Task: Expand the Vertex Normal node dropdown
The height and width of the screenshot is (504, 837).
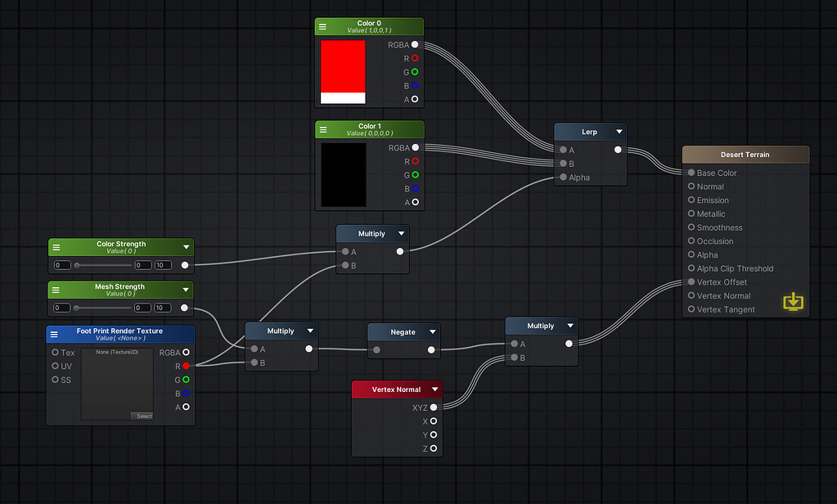Action: click(x=436, y=389)
